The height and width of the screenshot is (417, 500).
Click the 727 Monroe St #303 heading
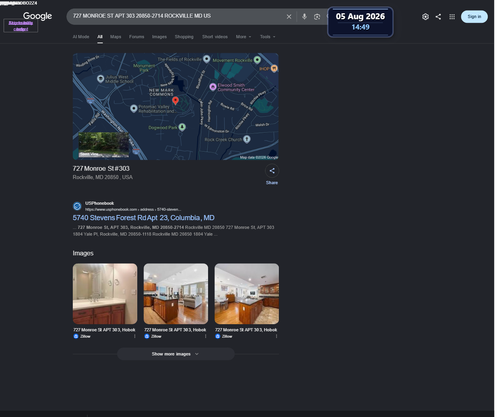[x=101, y=169]
